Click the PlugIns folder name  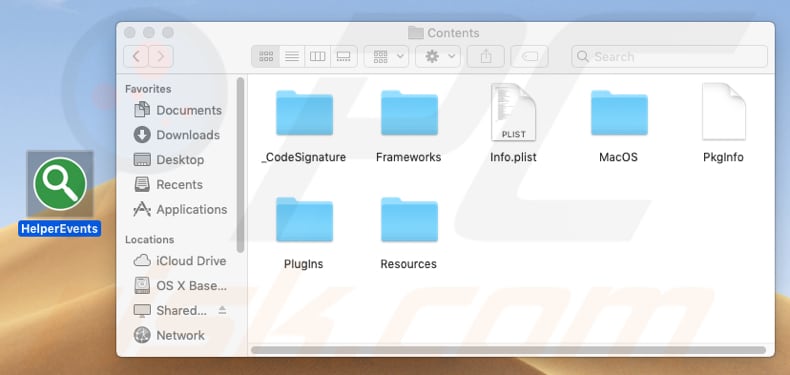(304, 264)
